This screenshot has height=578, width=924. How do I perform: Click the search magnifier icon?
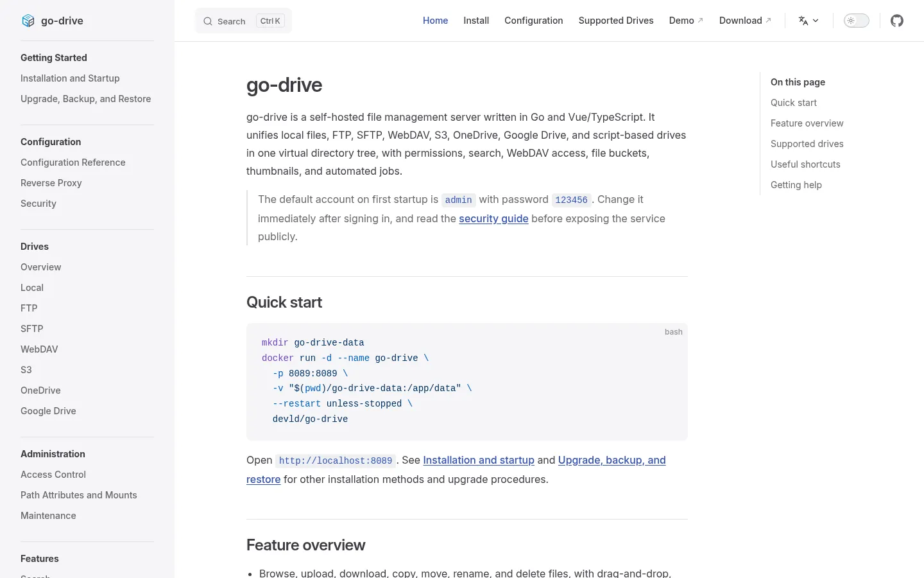click(208, 21)
